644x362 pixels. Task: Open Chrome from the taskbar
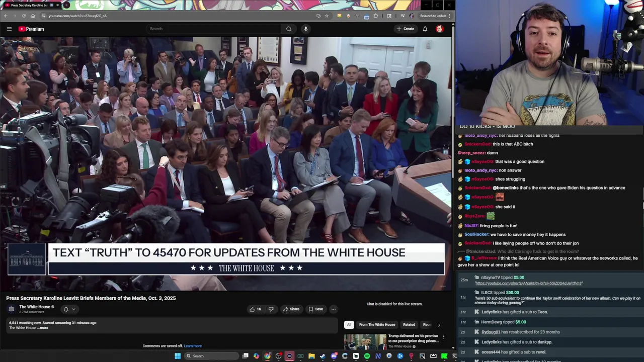coord(267,356)
